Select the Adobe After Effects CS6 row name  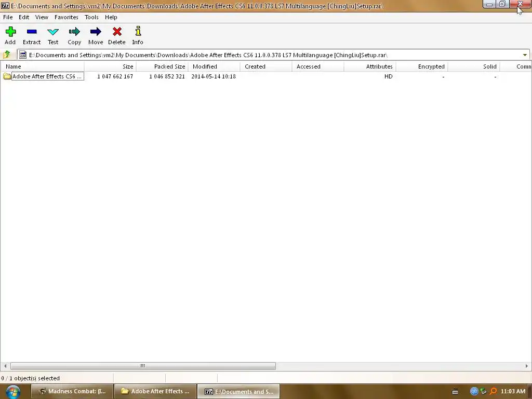pyautogui.click(x=47, y=76)
